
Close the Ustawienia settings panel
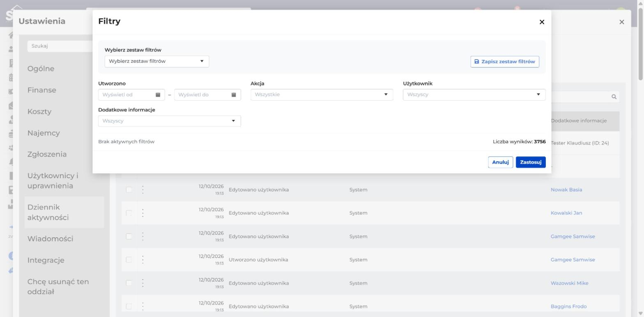coord(621,22)
